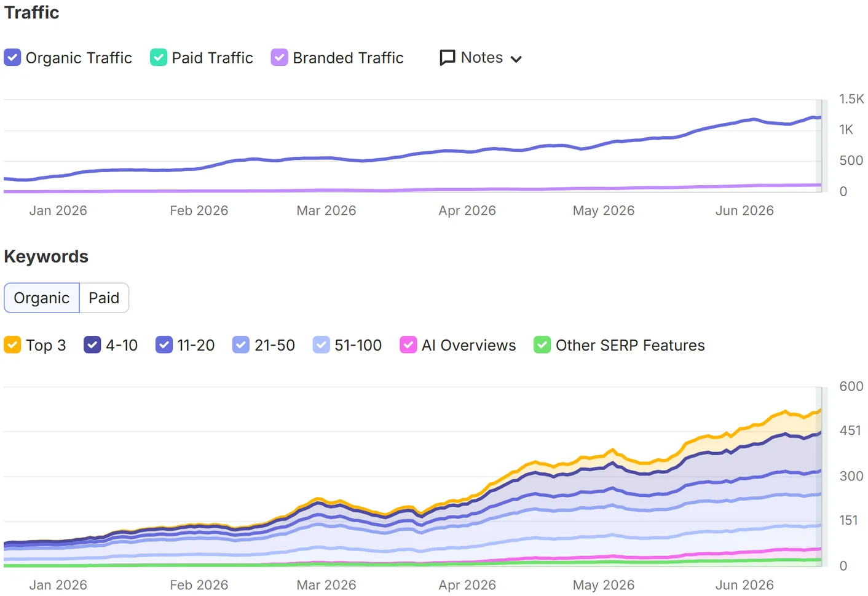Click the Apr 2026 label on Keywords chart

pyautogui.click(x=467, y=585)
